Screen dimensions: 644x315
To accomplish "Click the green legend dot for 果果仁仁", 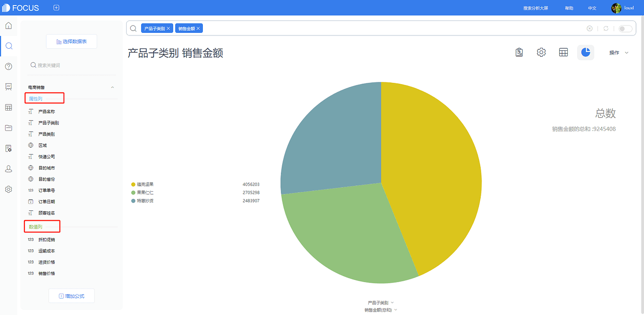I will pos(133,192).
